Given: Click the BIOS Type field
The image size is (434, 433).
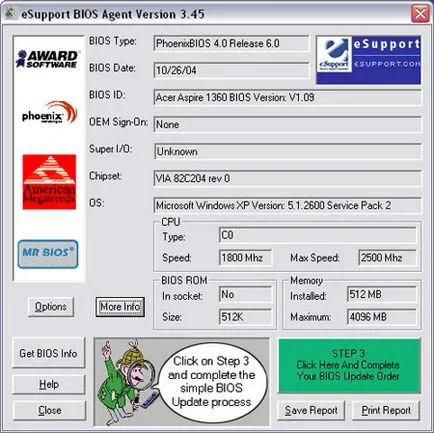Looking at the screenshot, I should coord(231,44).
